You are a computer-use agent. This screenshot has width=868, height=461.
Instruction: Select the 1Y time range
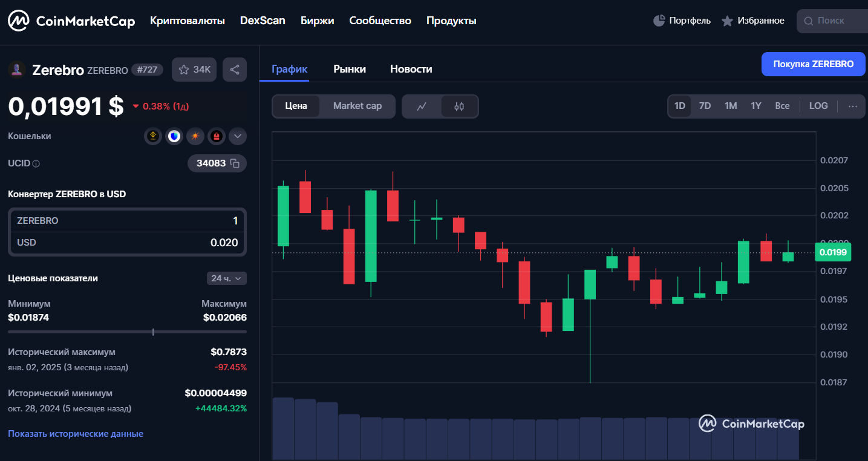click(x=756, y=106)
